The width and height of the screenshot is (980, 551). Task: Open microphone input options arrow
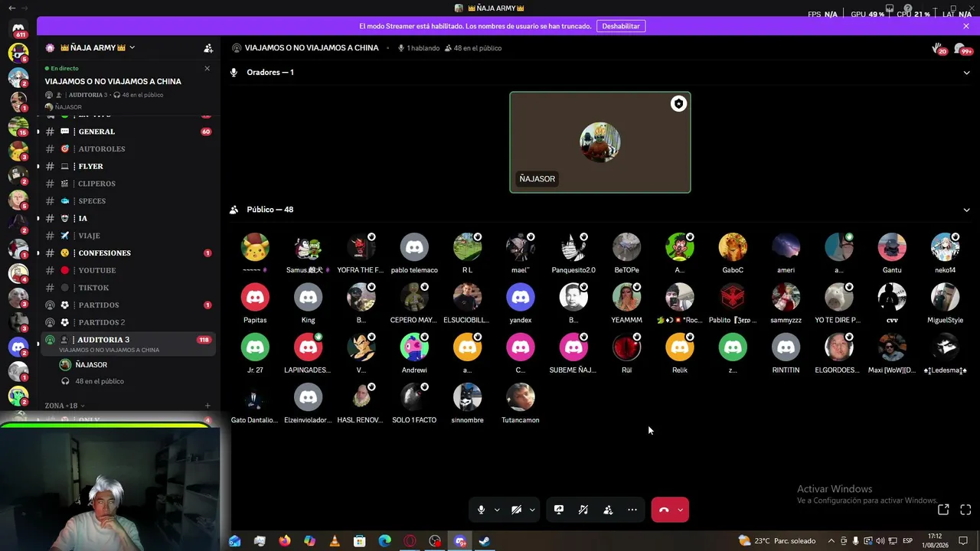click(x=497, y=510)
